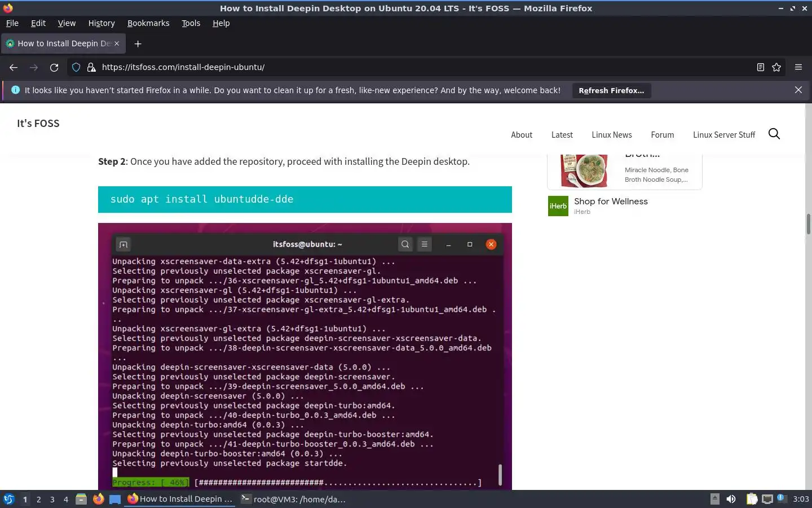This screenshot has width=812, height=508.
Task: Open the update notifier tray icon
Action: point(781,498)
